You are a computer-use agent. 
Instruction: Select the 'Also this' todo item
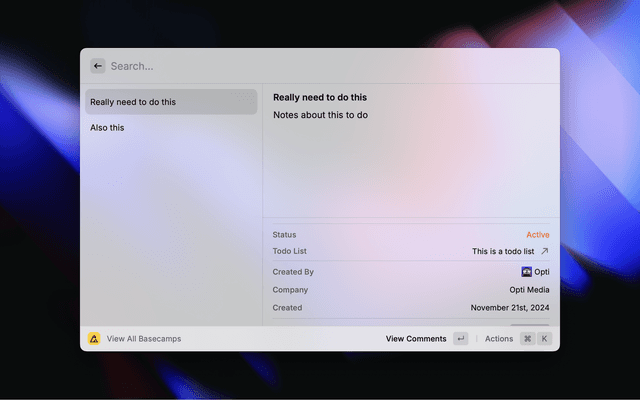(x=108, y=128)
